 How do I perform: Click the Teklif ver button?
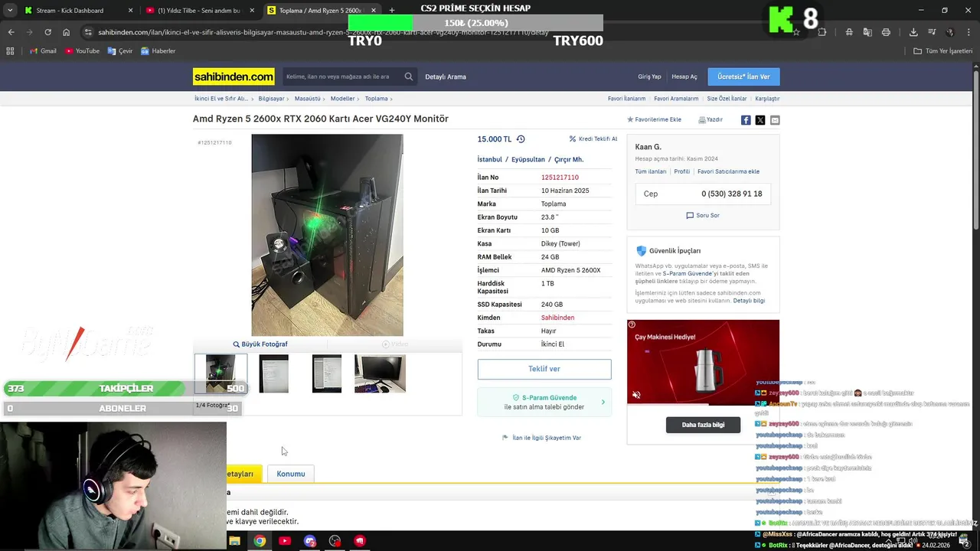(544, 369)
